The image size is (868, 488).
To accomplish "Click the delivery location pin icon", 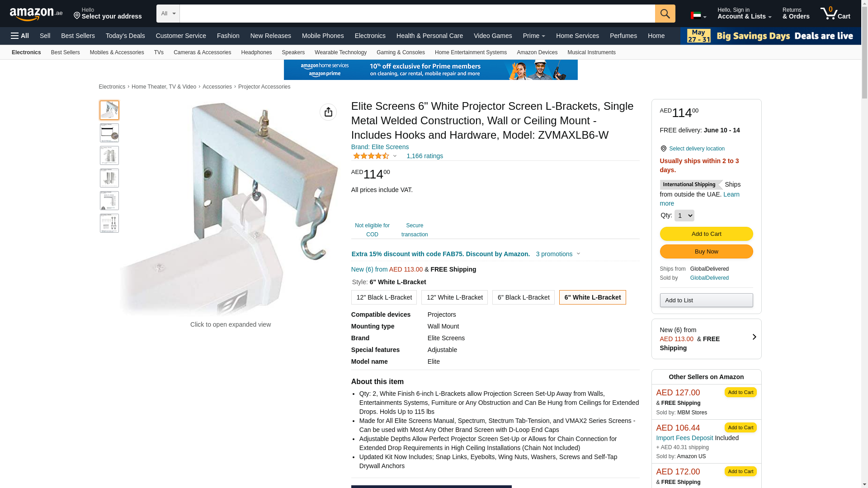I will tap(663, 149).
